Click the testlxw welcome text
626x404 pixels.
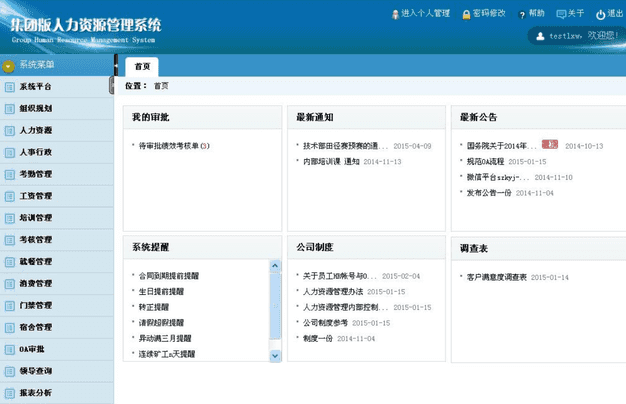584,36
